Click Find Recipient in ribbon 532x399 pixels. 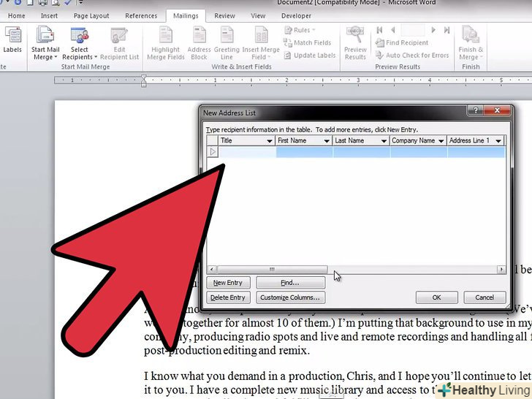pyautogui.click(x=402, y=42)
